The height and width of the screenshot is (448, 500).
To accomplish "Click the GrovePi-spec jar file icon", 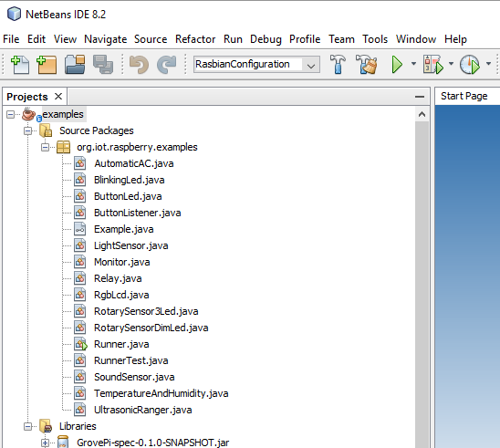I will 63,443.
